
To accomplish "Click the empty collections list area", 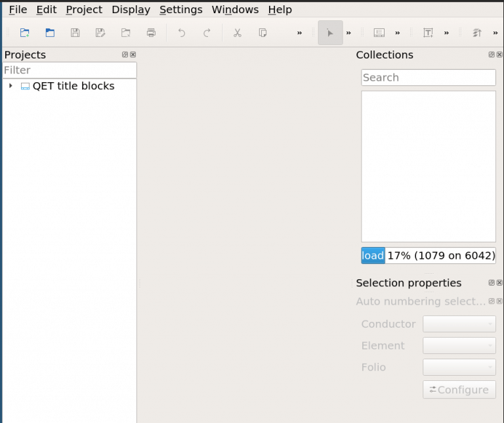I will 428,166.
